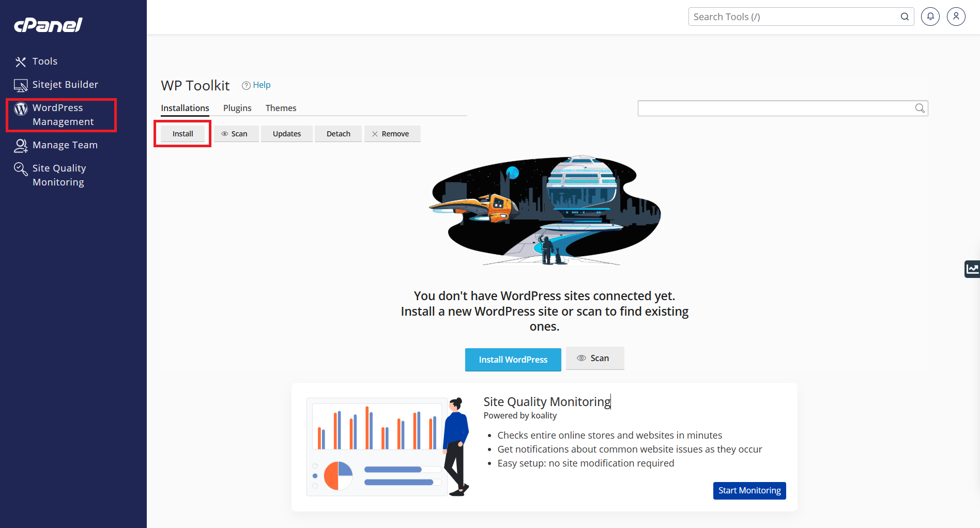Click the WordPress logo icon in sidebar
This screenshot has height=528, width=980.
[21, 108]
